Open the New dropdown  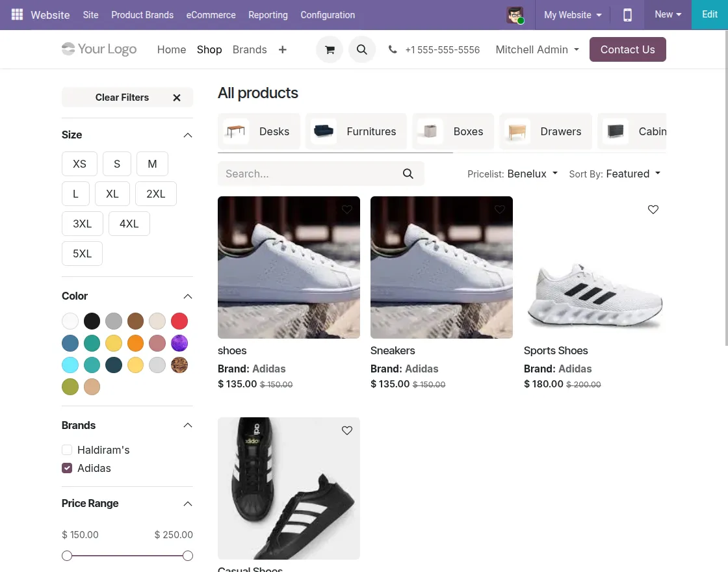[x=668, y=15]
